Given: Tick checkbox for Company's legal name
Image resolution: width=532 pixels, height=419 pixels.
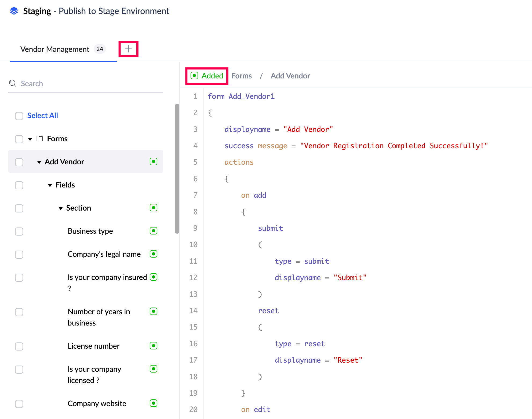Looking at the screenshot, I should [x=19, y=255].
